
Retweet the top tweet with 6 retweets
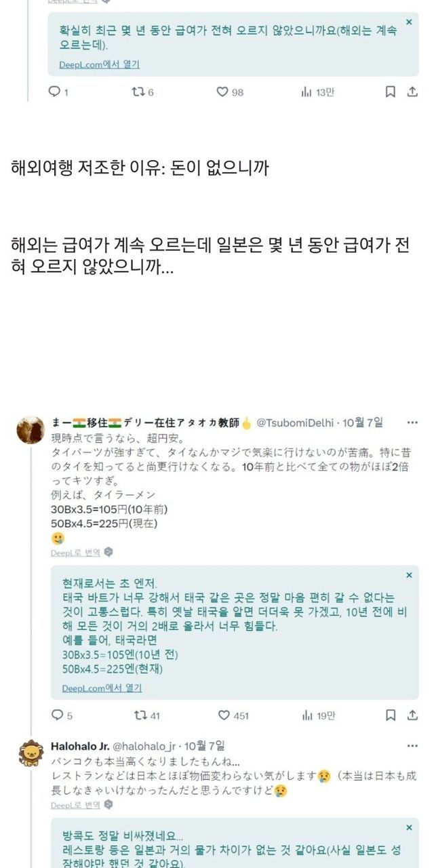pyautogui.click(x=138, y=92)
